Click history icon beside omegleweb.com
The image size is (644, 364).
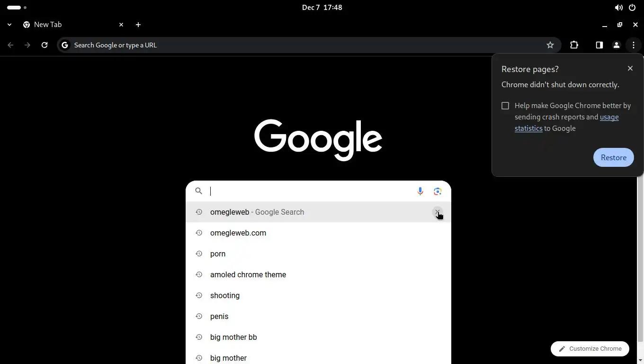[x=199, y=233]
